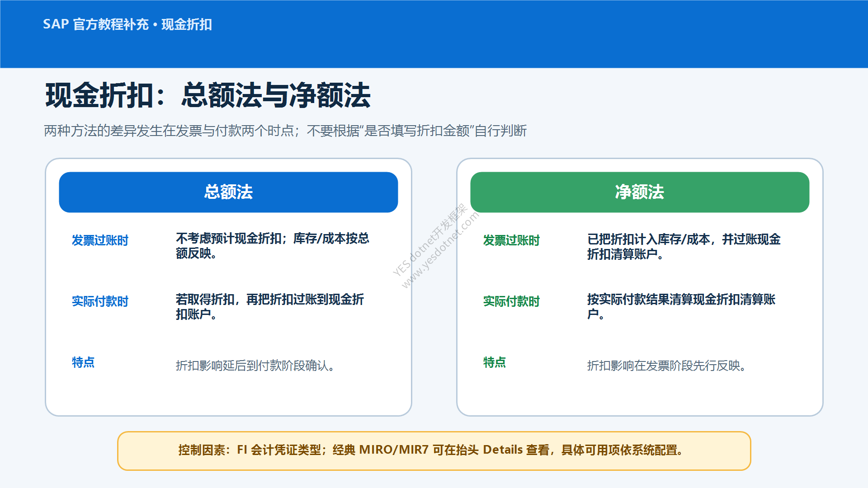
Task: Click the text '折扣影响在发票阶段先行反映。'
Action: coord(667,366)
